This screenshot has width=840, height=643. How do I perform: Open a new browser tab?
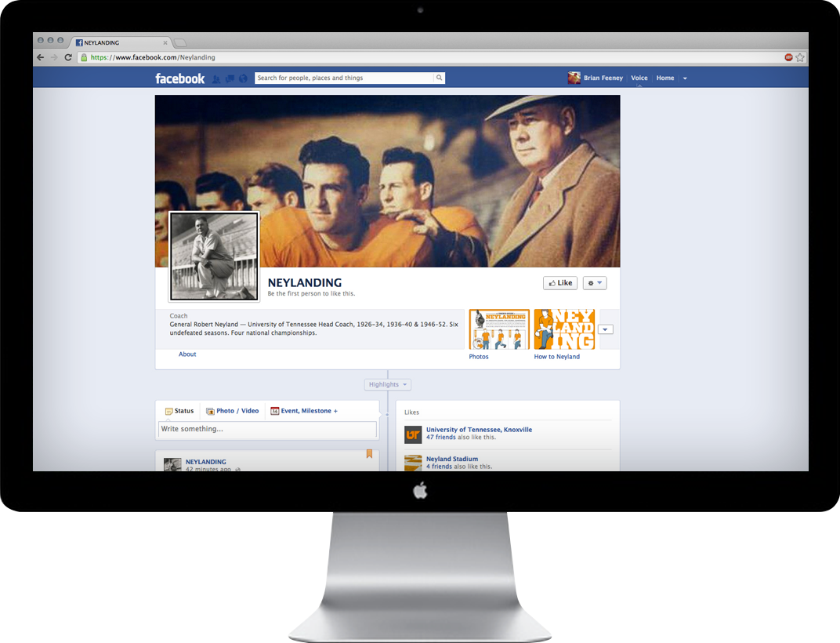[180, 42]
